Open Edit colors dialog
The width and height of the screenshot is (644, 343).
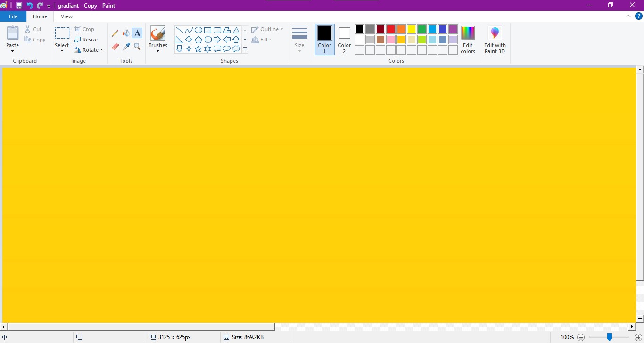coord(468,40)
